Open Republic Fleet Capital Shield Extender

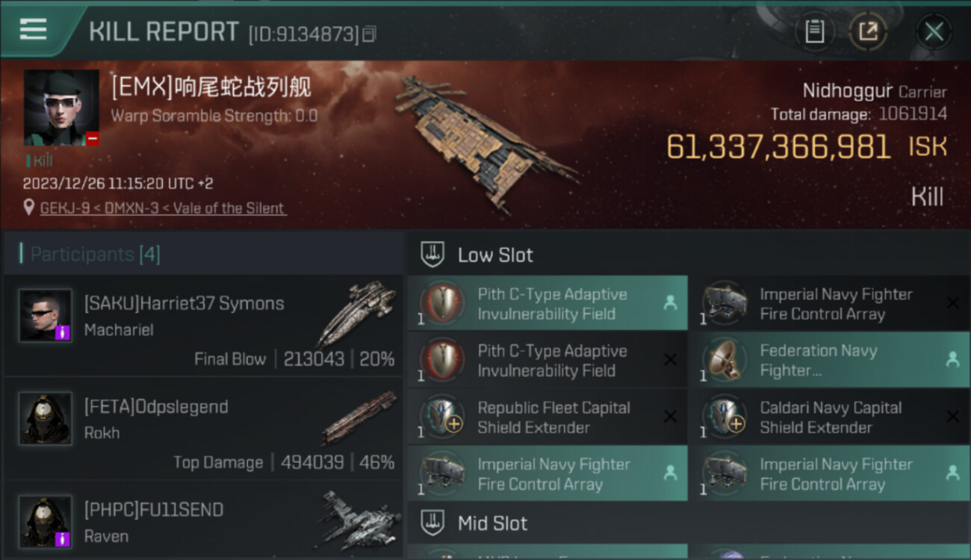(547, 417)
